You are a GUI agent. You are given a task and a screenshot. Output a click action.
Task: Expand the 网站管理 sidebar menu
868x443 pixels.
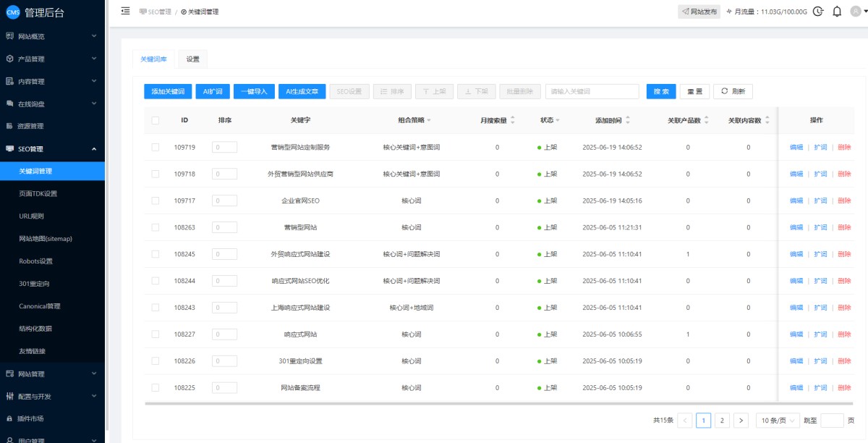click(x=52, y=374)
